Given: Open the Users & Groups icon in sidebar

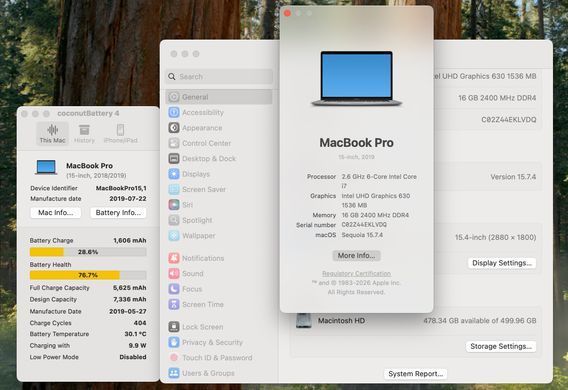Looking at the screenshot, I should [174, 373].
